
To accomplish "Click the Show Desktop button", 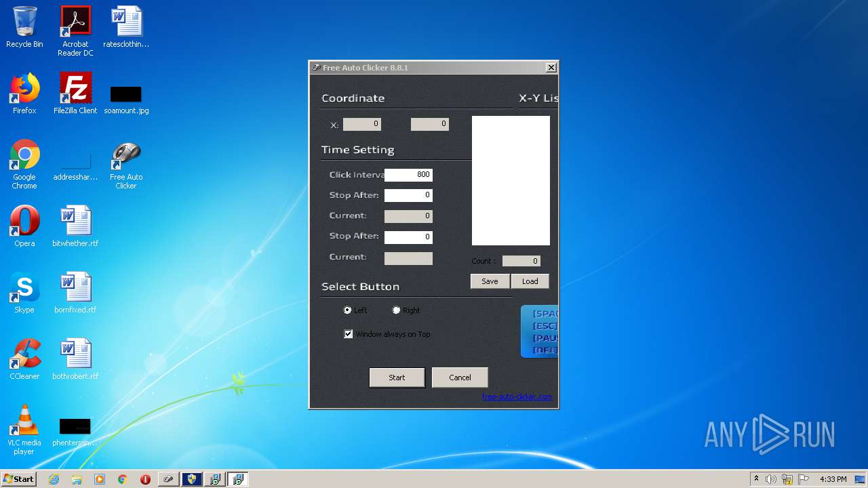I will point(861,479).
